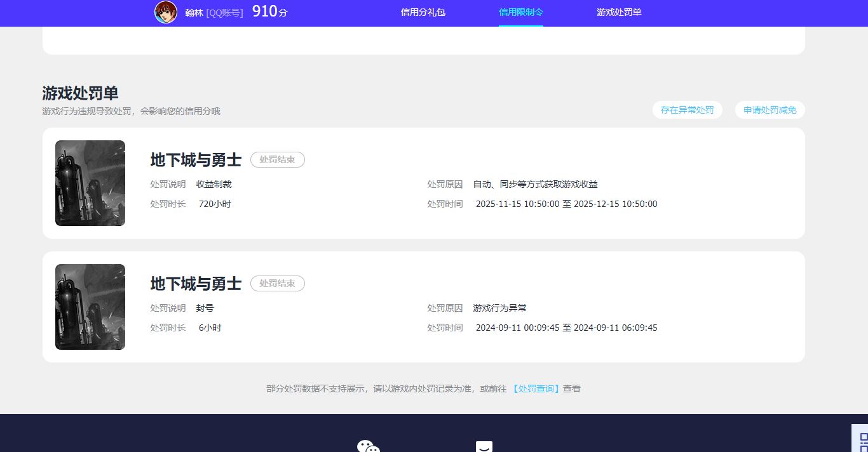Switch to the 信用分礼包 tab
The height and width of the screenshot is (452, 868).
pos(423,12)
